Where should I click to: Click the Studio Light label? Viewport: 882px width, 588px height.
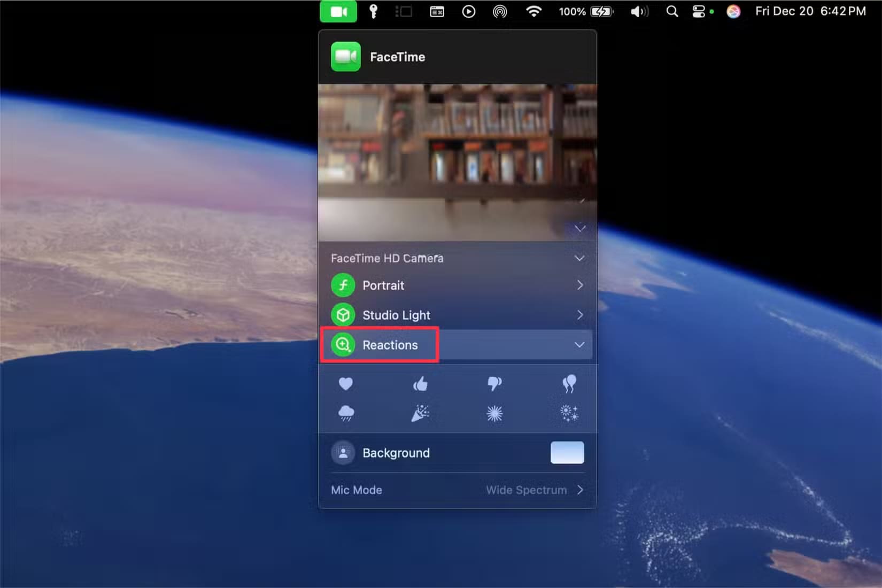point(396,315)
